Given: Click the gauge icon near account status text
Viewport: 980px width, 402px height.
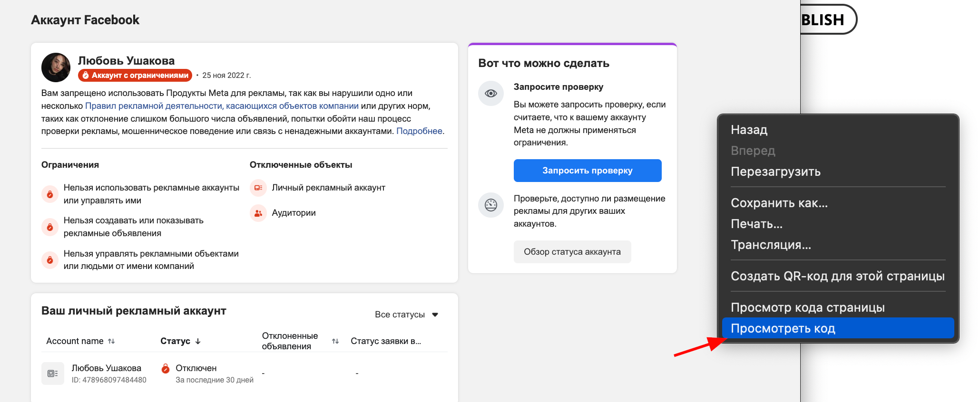Looking at the screenshot, I should pyautogui.click(x=491, y=205).
